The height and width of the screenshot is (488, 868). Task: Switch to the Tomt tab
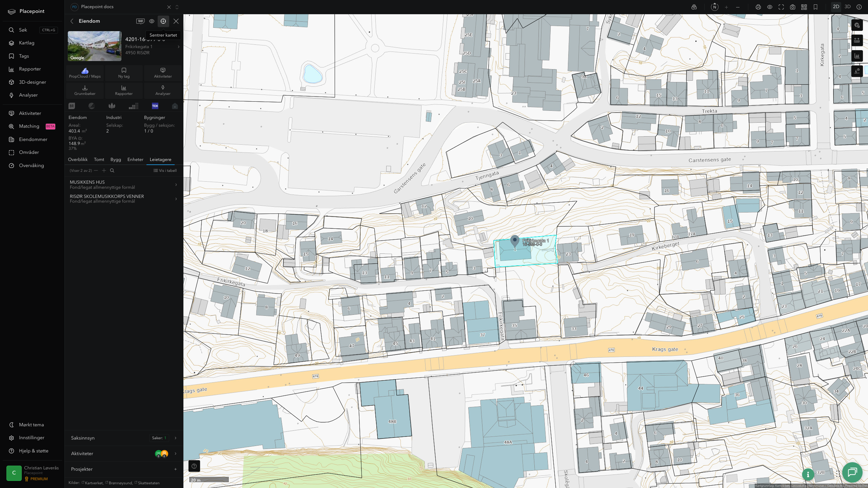tap(99, 160)
